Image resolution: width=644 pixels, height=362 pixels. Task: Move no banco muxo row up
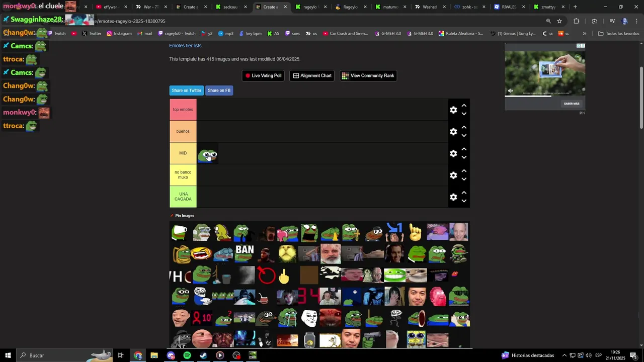coord(464,171)
